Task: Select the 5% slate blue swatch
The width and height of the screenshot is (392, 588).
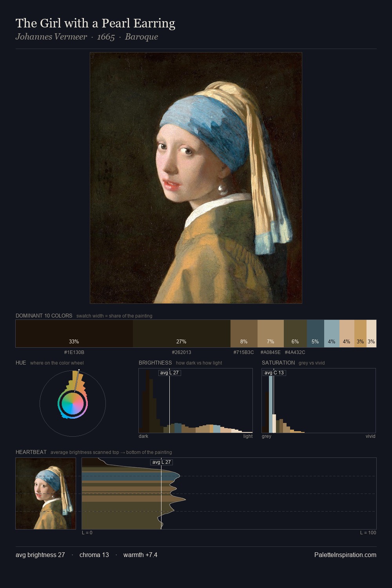Action: pos(316,334)
